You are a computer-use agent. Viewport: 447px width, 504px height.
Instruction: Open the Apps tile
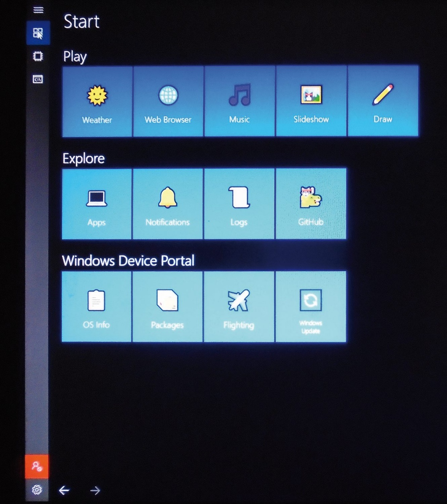tap(96, 204)
